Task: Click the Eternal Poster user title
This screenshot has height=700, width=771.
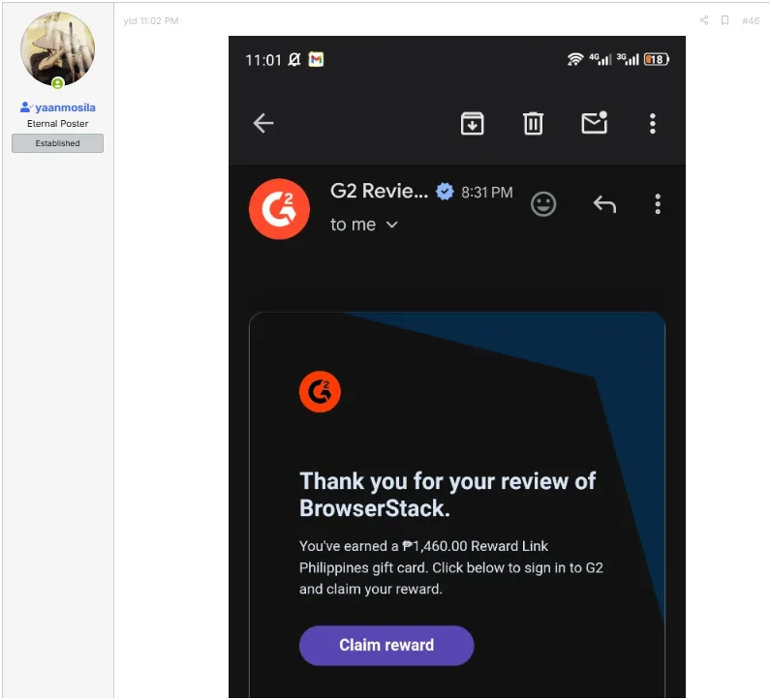Action: [57, 123]
